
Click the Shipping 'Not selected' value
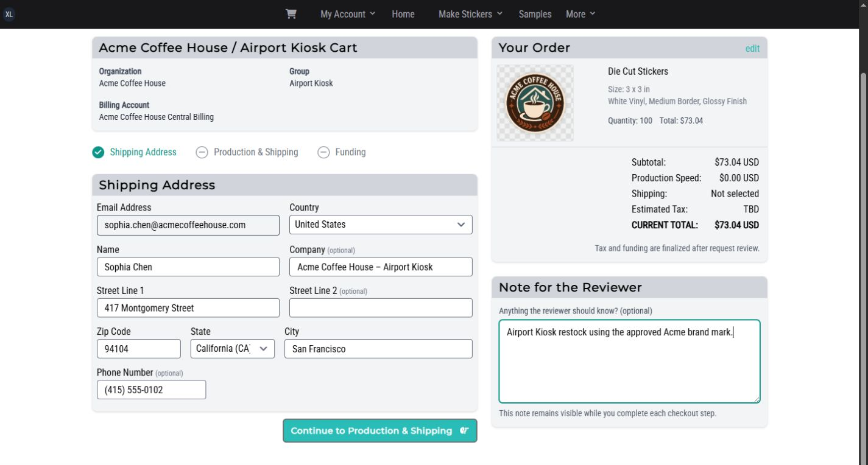point(735,194)
